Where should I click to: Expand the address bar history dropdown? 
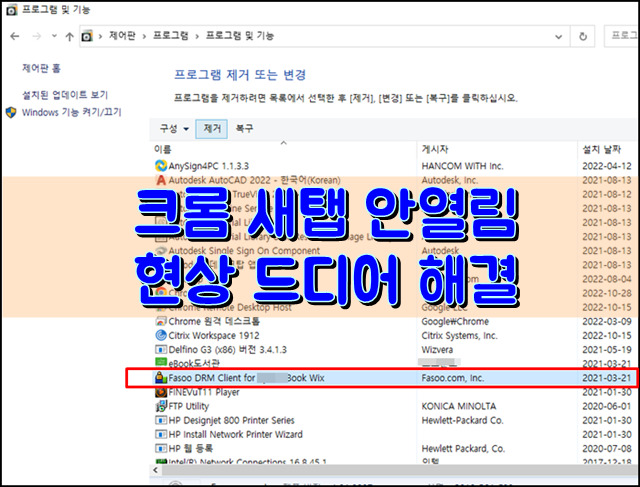pos(558,37)
